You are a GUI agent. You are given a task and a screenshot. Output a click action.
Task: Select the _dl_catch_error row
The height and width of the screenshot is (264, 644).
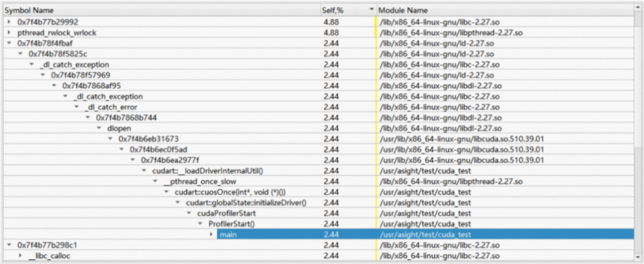coord(322,107)
